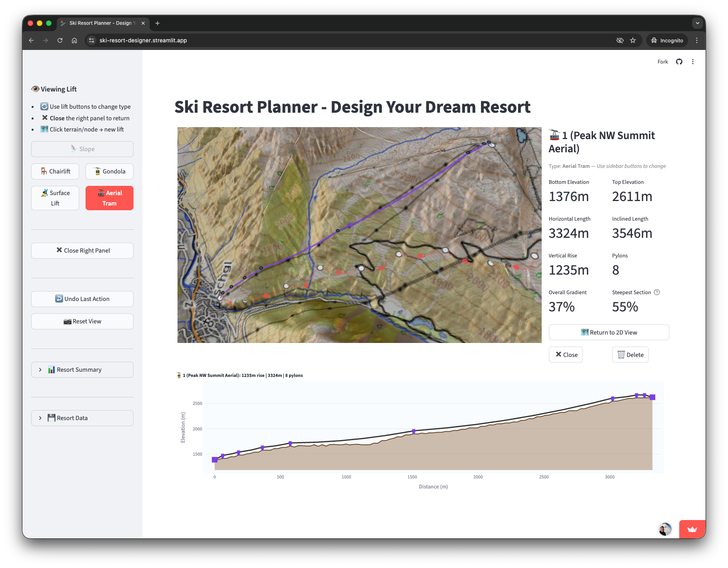Switch lift type to Gondola
This screenshot has height=568, width=728.
coord(110,171)
